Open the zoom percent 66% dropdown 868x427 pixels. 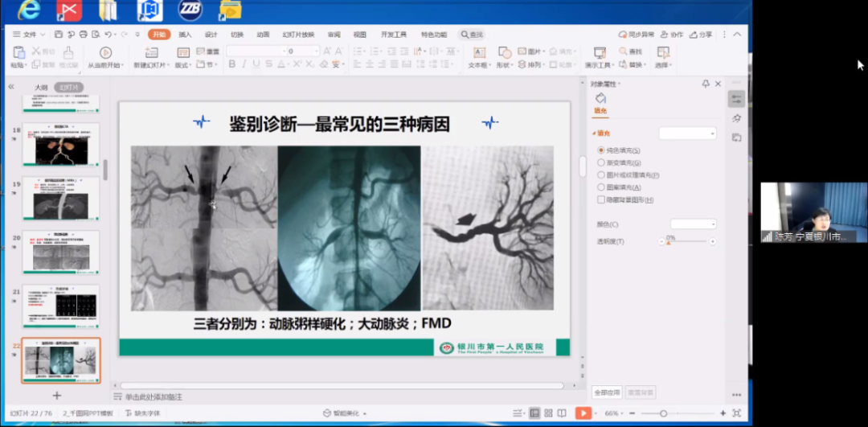616,413
